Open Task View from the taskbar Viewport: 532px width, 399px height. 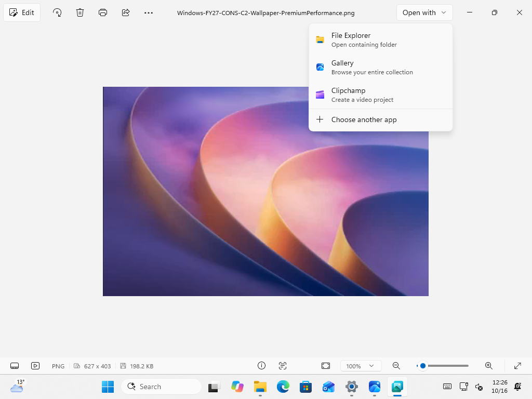click(214, 387)
